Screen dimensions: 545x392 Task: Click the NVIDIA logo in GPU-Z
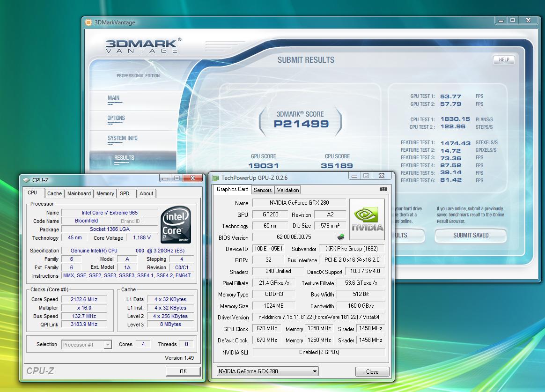click(367, 219)
